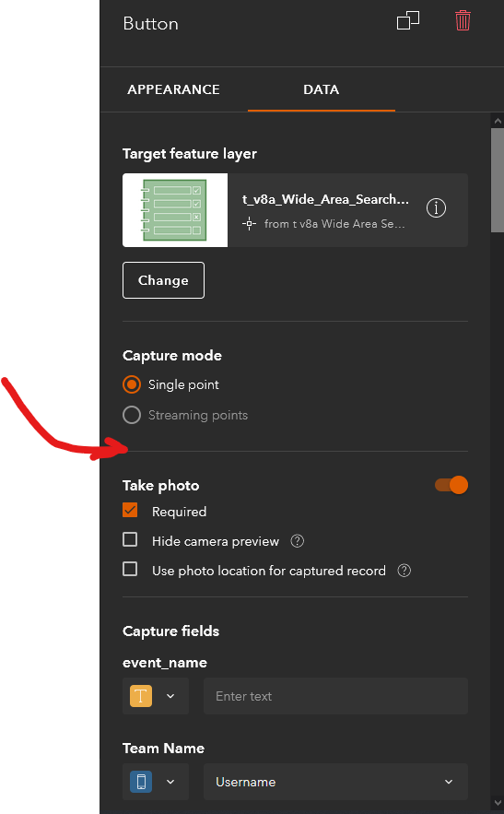This screenshot has height=814, width=504.
Task: Open the Username dropdown
Action: coord(335,782)
